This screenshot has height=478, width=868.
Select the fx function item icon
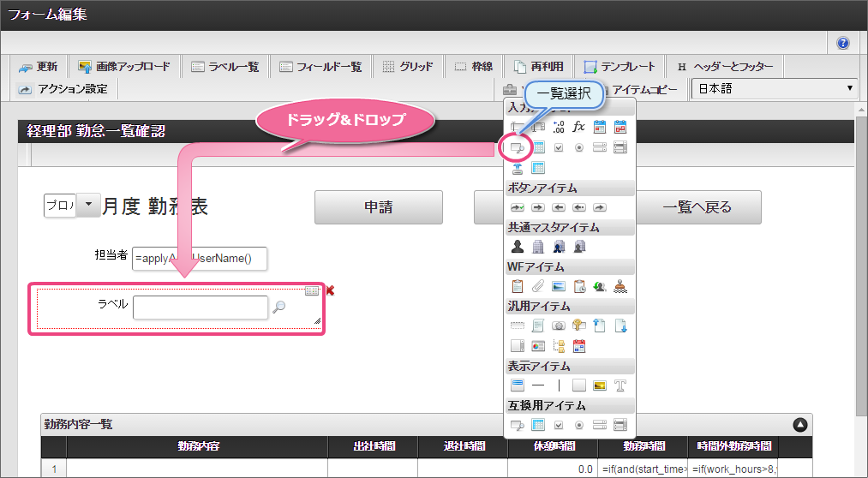coord(578,128)
